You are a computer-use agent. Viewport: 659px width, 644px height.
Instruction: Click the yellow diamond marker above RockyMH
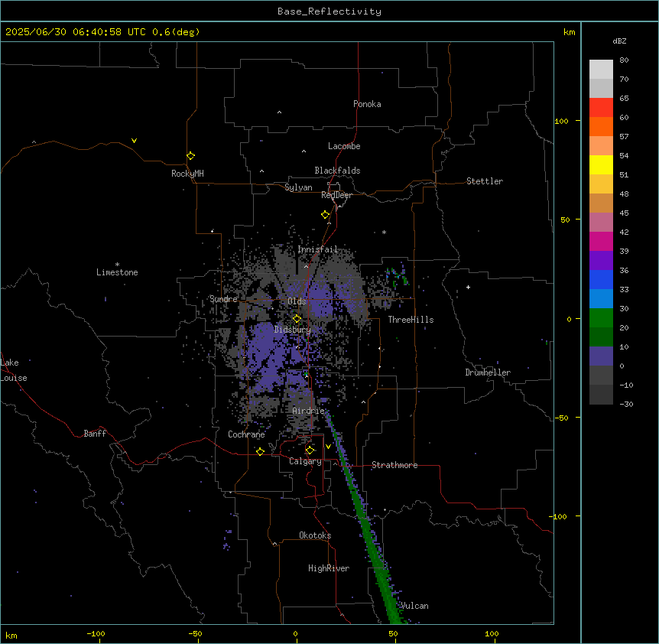pos(190,156)
